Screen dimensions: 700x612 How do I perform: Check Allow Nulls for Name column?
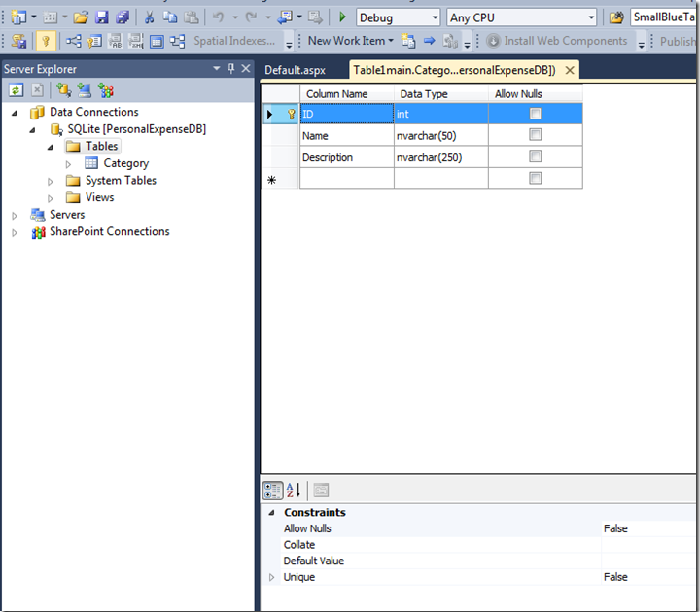point(535,135)
